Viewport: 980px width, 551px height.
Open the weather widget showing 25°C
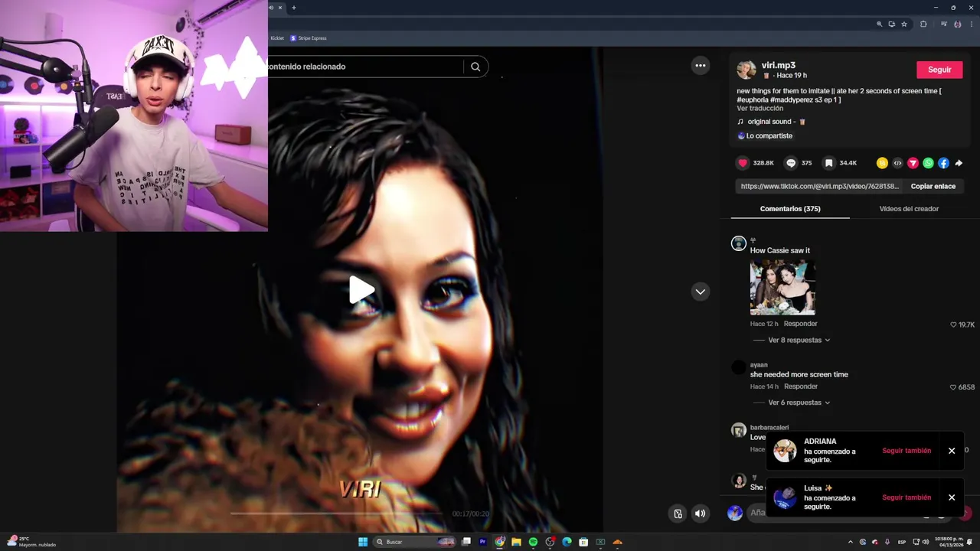tap(31, 541)
